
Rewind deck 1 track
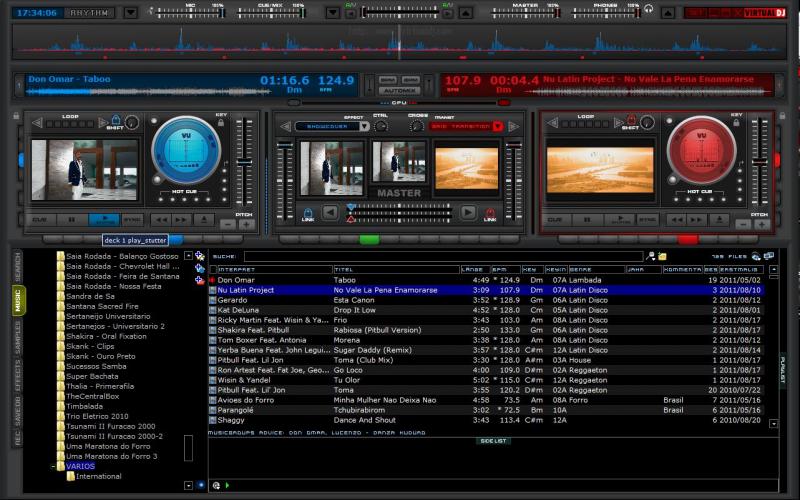pyautogui.click(x=161, y=220)
